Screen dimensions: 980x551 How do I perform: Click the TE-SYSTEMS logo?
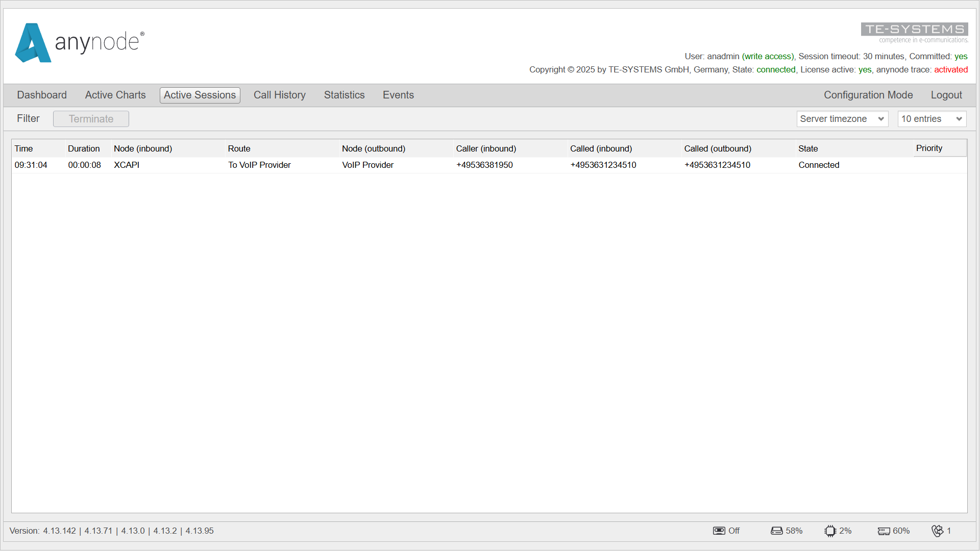point(914,33)
